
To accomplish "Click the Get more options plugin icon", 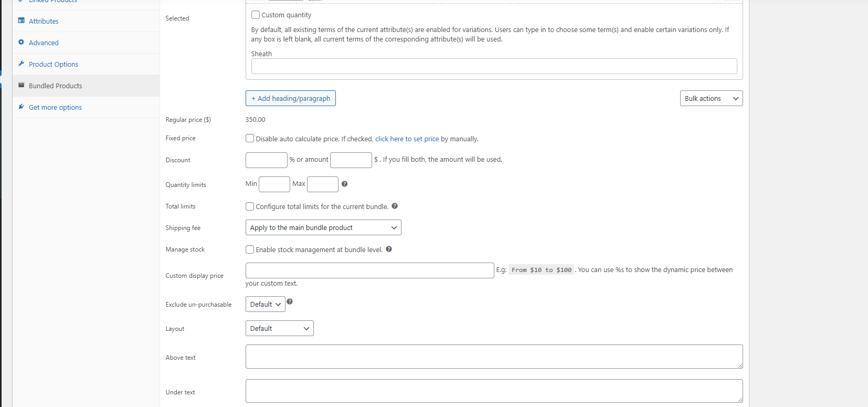I will click(x=22, y=107).
